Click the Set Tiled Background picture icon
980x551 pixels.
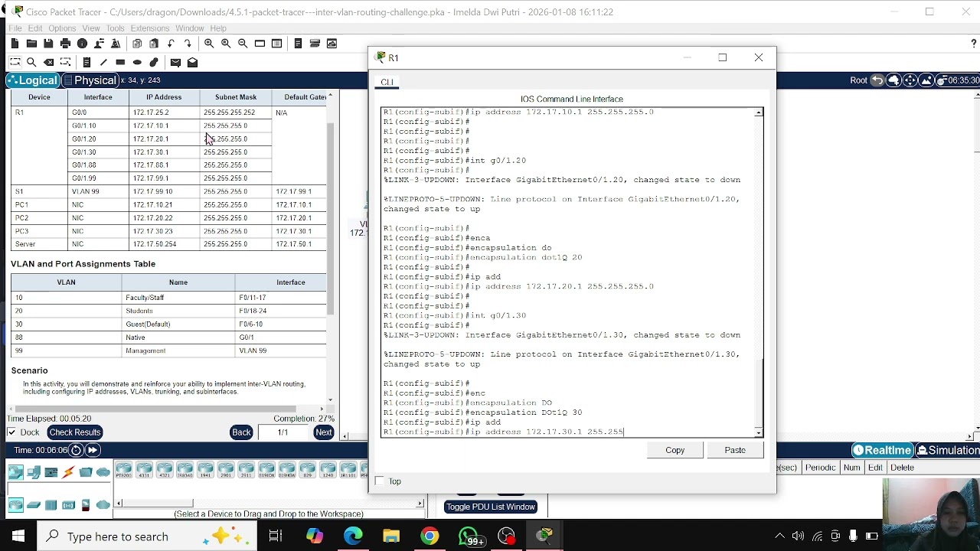click(926, 80)
